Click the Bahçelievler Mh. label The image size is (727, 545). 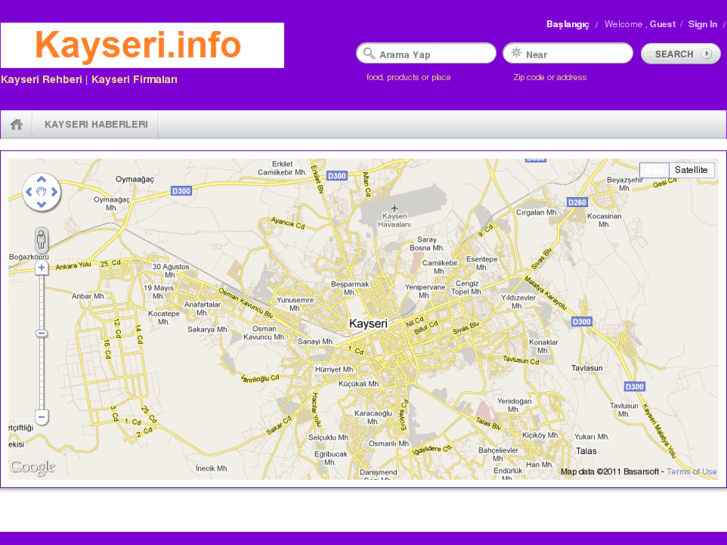[498, 454]
